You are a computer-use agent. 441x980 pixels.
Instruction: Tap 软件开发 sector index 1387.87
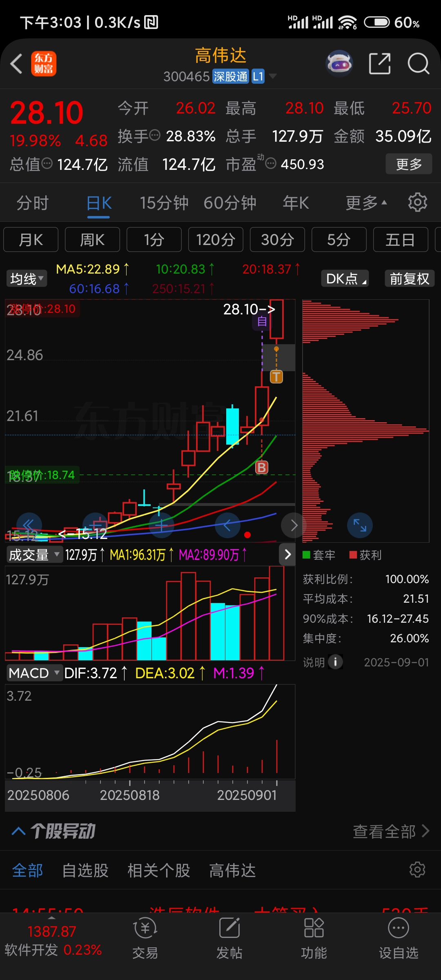tap(53, 940)
